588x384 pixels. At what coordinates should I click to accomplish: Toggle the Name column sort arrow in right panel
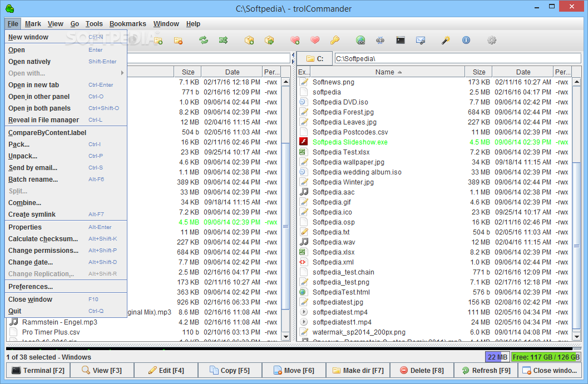pyautogui.click(x=400, y=72)
